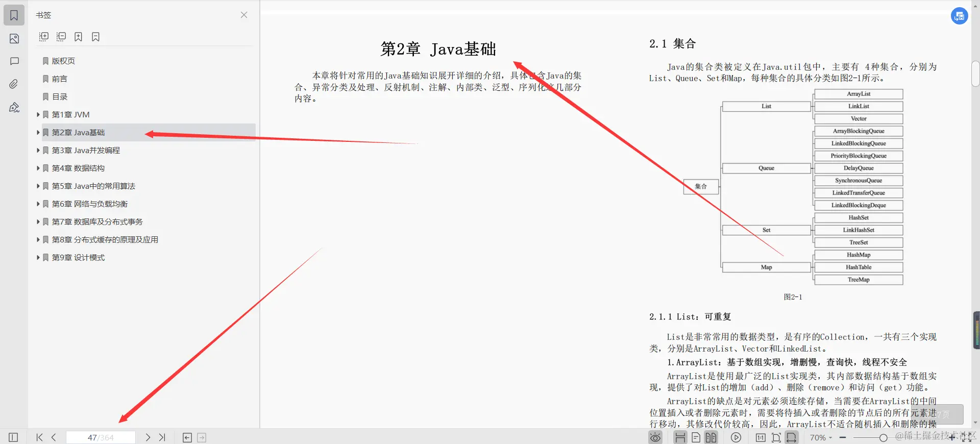Click the add bookmark icon
980x444 pixels.
pos(78,37)
